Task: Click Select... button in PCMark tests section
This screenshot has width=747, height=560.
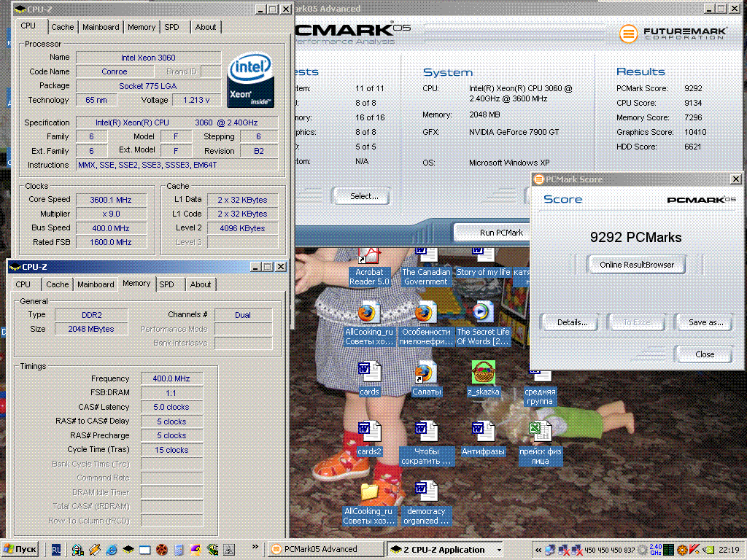Action: [x=364, y=196]
